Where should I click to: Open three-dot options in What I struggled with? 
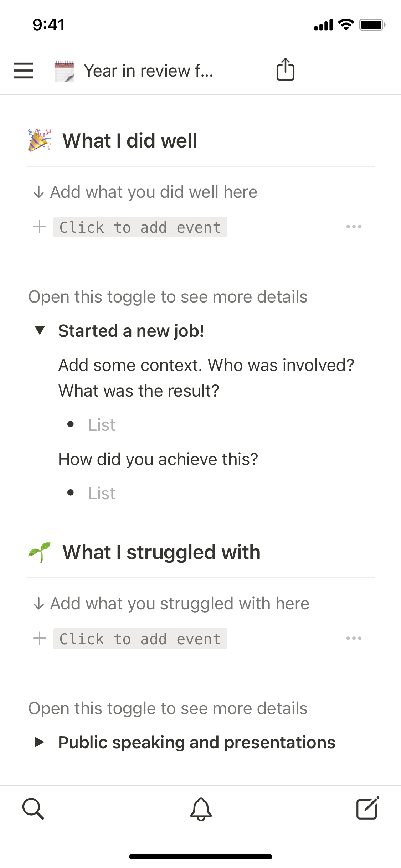[354, 638]
